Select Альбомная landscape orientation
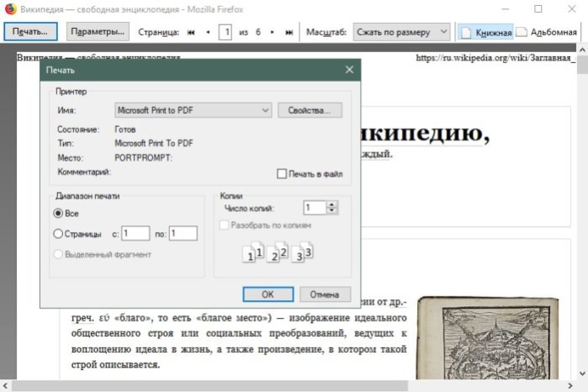Image resolution: width=588 pixels, height=392 pixels. click(x=547, y=32)
